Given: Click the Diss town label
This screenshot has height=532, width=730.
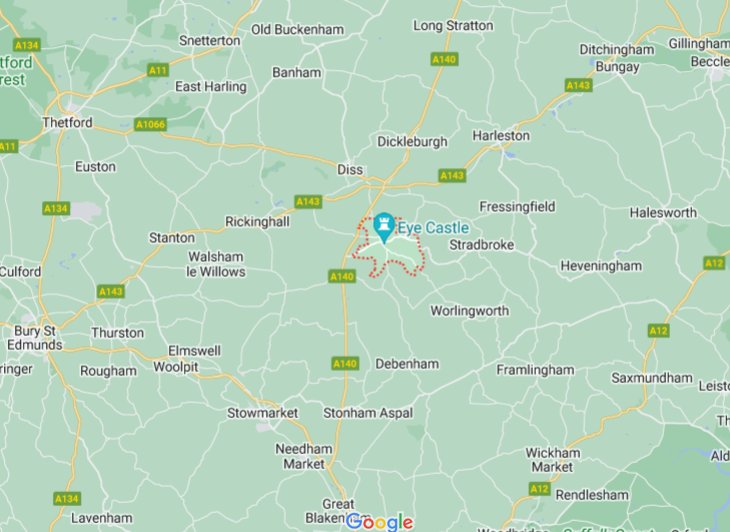Looking at the screenshot, I should pyautogui.click(x=350, y=169).
